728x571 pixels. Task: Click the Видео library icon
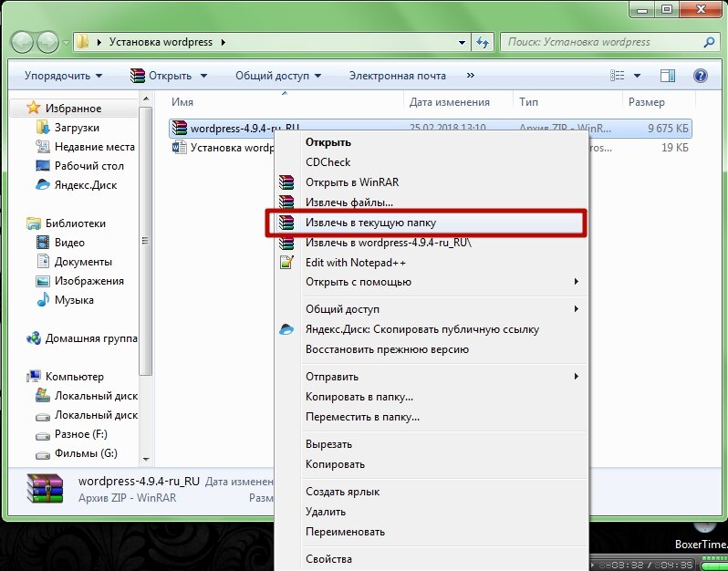[42, 243]
